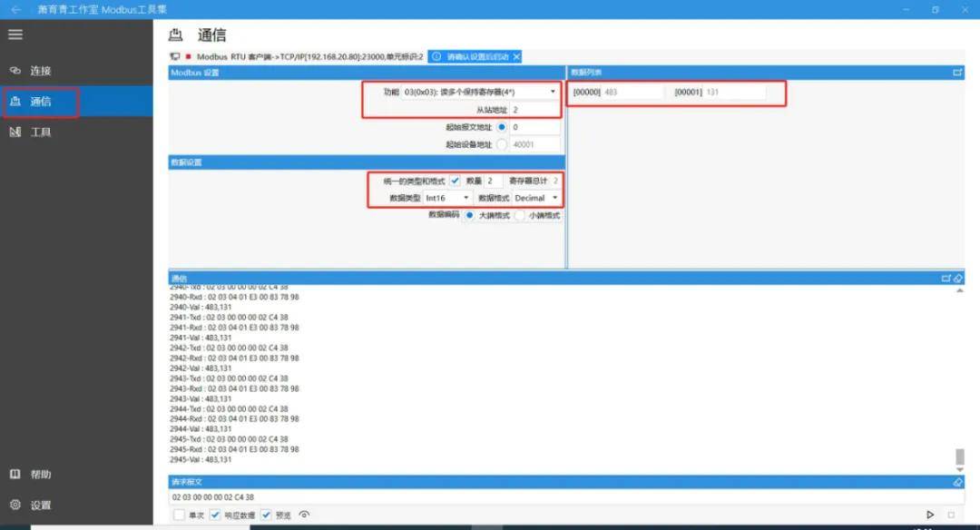
Task: Select the 小端格式 radio button
Action: (x=520, y=215)
